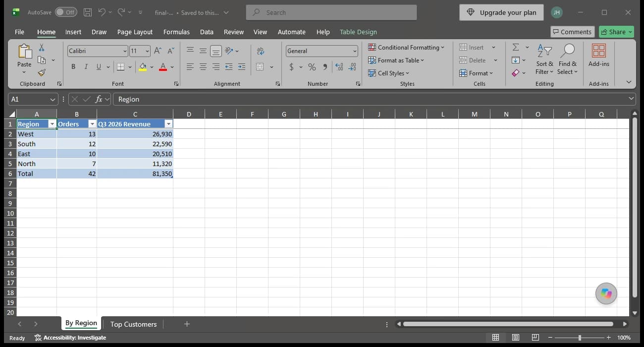Image resolution: width=644 pixels, height=347 pixels.
Task: Open font size 11 dropdown
Action: tap(147, 51)
